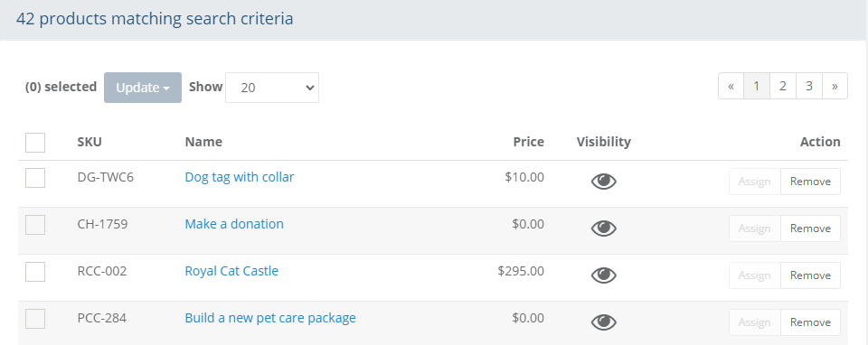This screenshot has width=868, height=345.
Task: Go to page 2 of results
Action: pyautogui.click(x=783, y=87)
